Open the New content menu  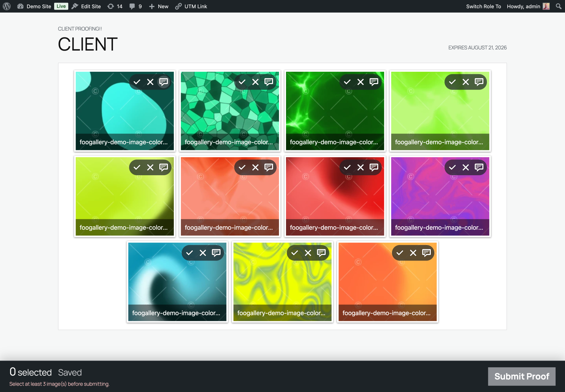click(159, 6)
